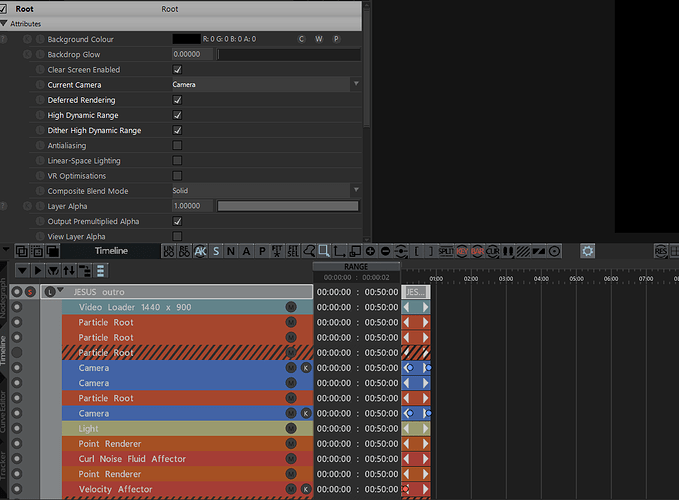Screen dimensions: 679x500
Task: Click M button on Video Loader row
Action: point(291,307)
